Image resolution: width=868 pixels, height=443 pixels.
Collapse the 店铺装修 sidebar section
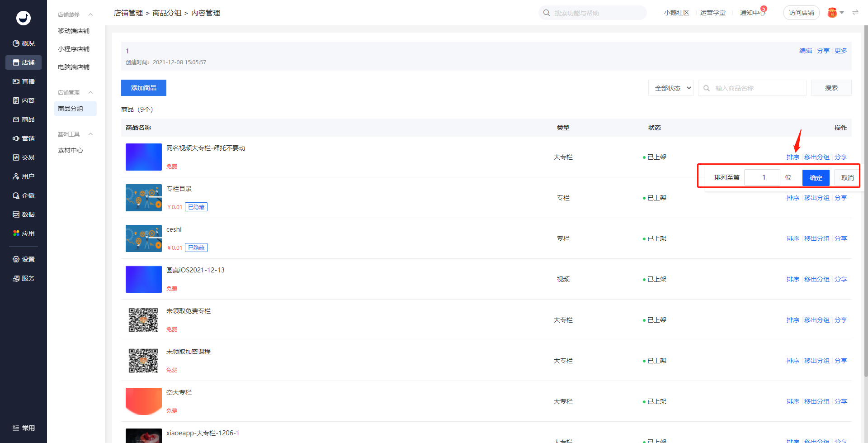click(x=90, y=14)
